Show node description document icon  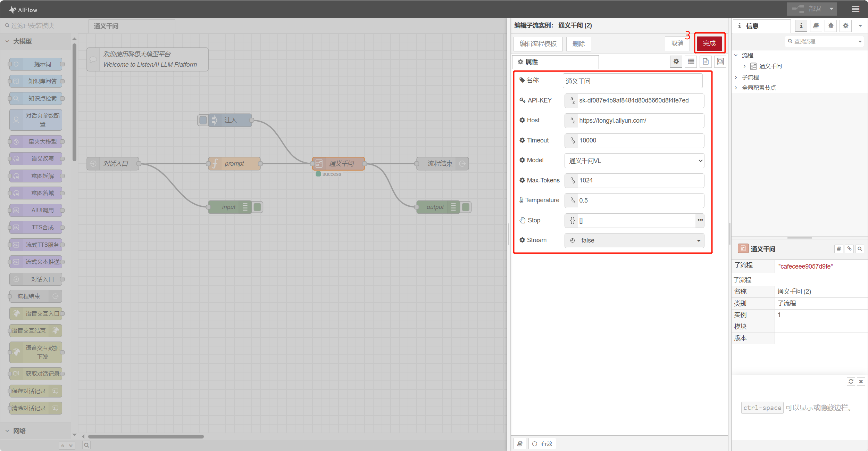(x=706, y=61)
